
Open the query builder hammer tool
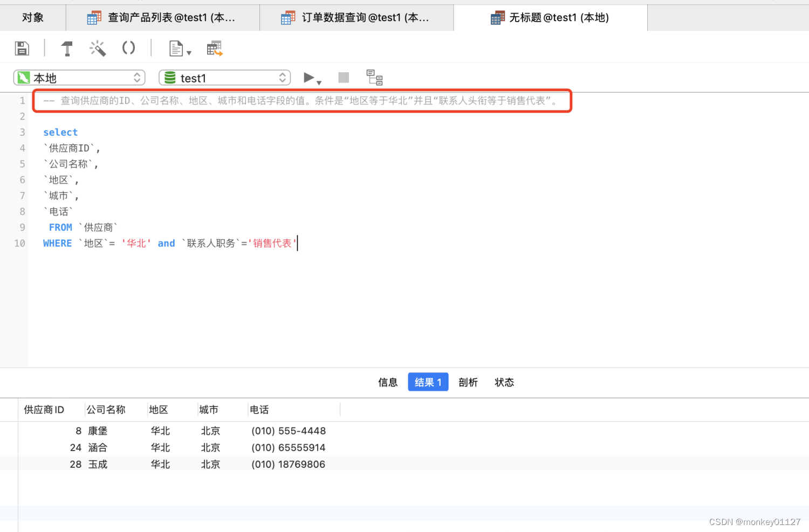tap(67, 49)
